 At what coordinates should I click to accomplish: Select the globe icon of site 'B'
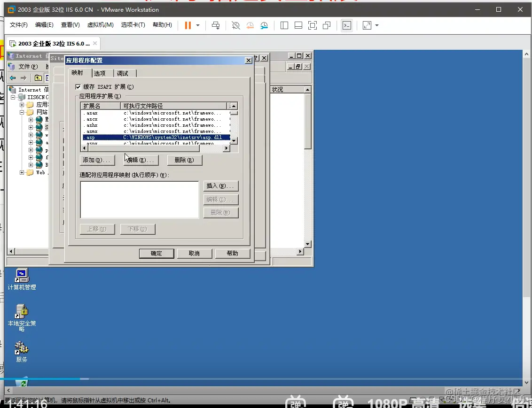pos(39,165)
